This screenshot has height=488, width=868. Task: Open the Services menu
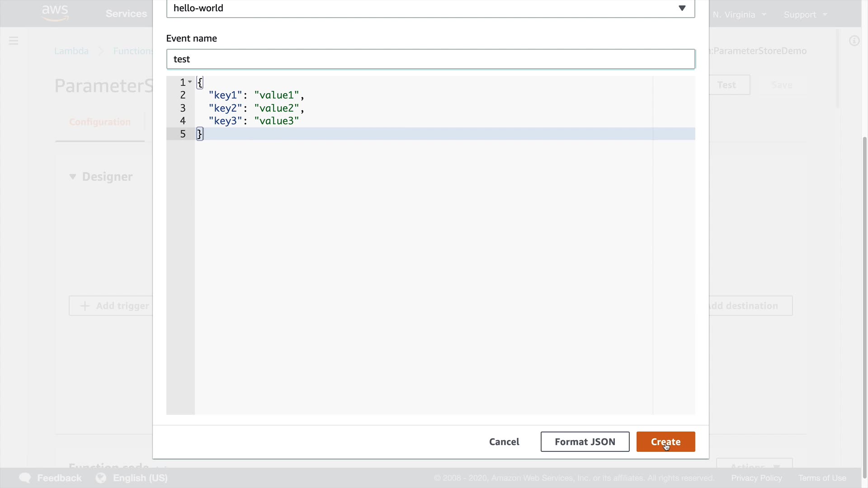click(x=126, y=14)
